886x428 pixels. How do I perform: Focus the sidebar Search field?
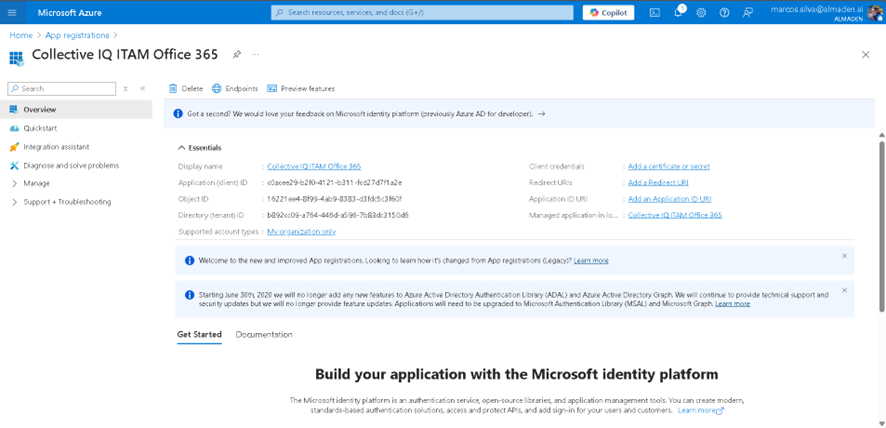pos(62,89)
